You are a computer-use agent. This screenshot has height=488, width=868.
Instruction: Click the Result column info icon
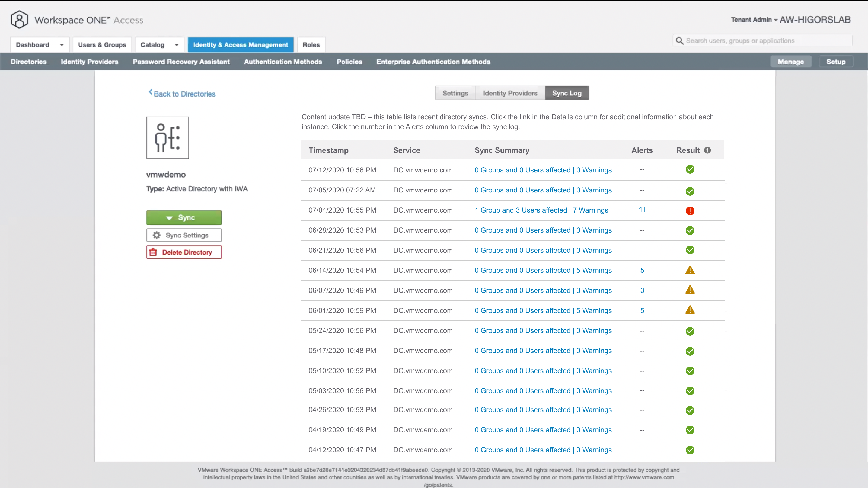coord(707,150)
